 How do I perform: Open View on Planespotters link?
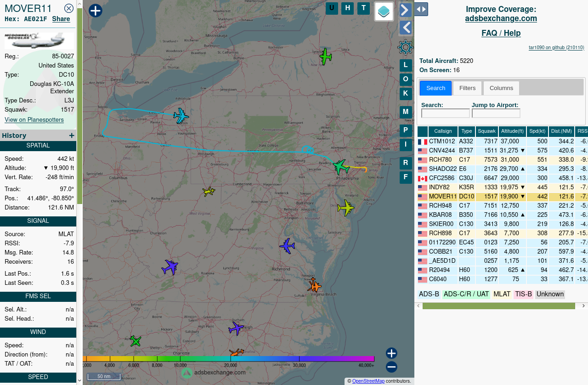coord(34,120)
